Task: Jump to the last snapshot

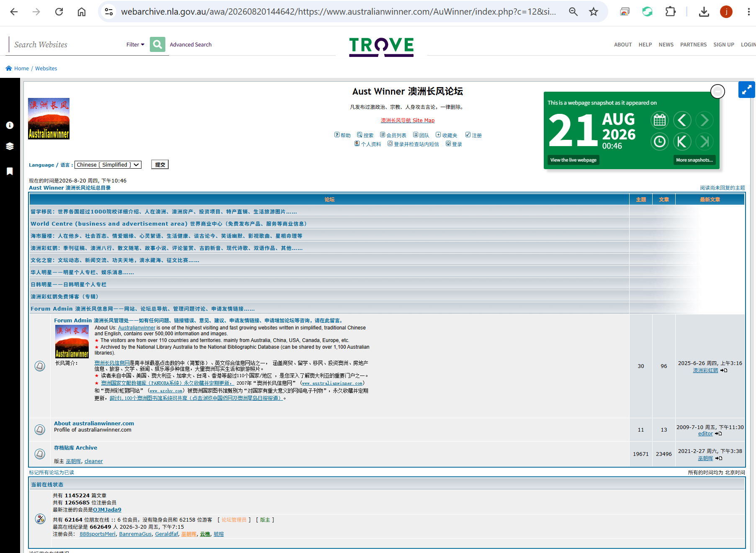Action: 705,141
